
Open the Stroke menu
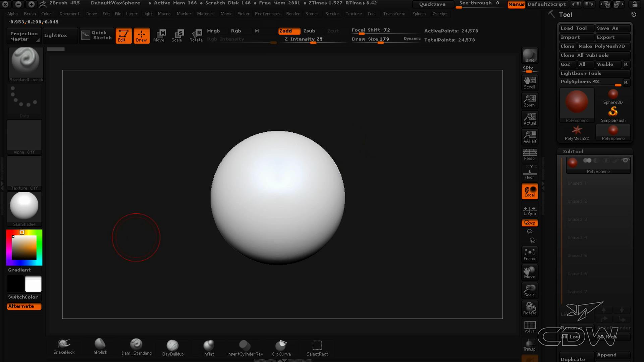pyautogui.click(x=332, y=14)
